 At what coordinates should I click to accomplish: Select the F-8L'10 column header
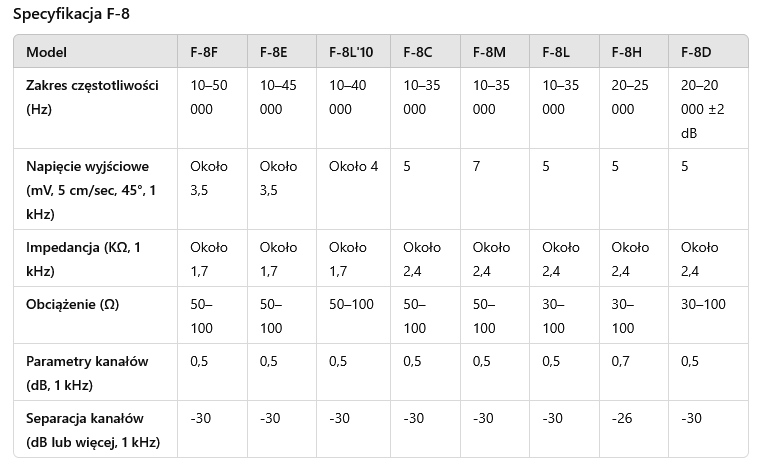(351, 52)
